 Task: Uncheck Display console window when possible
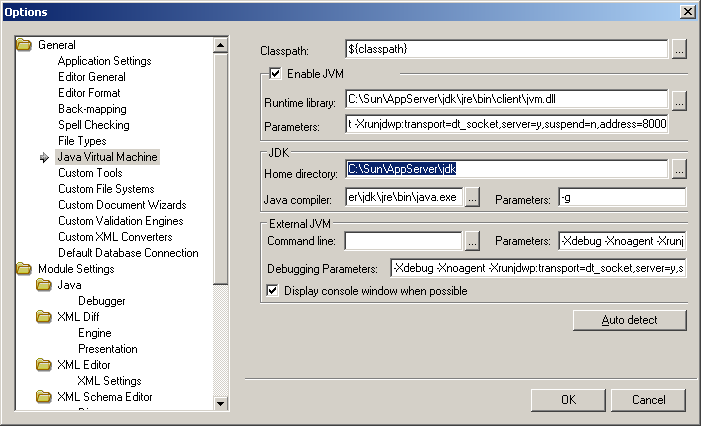(273, 291)
